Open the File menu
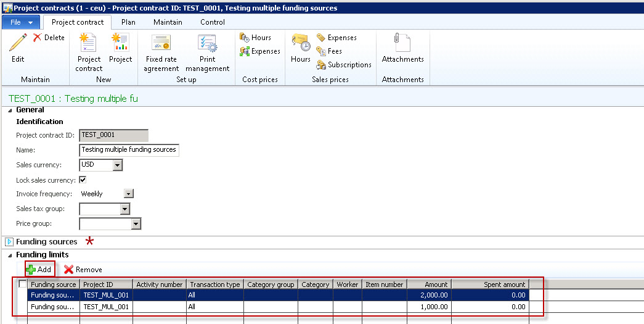This screenshot has height=324, width=644. pyautogui.click(x=21, y=22)
